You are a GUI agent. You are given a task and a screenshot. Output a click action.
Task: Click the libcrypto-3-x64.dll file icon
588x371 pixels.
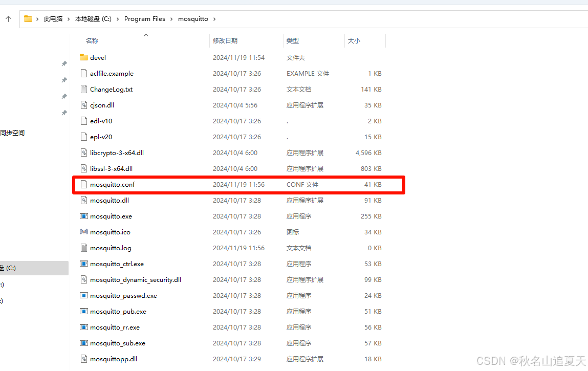[84, 152]
